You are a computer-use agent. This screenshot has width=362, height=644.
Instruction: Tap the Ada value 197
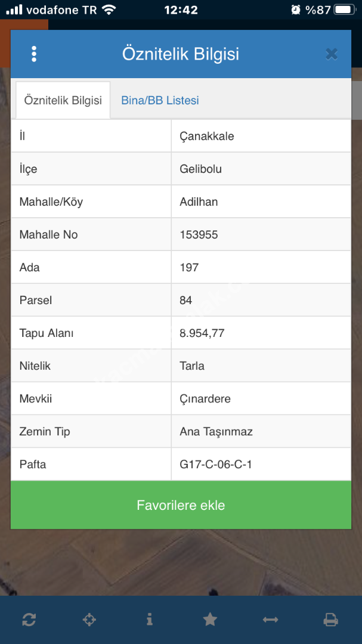click(189, 267)
